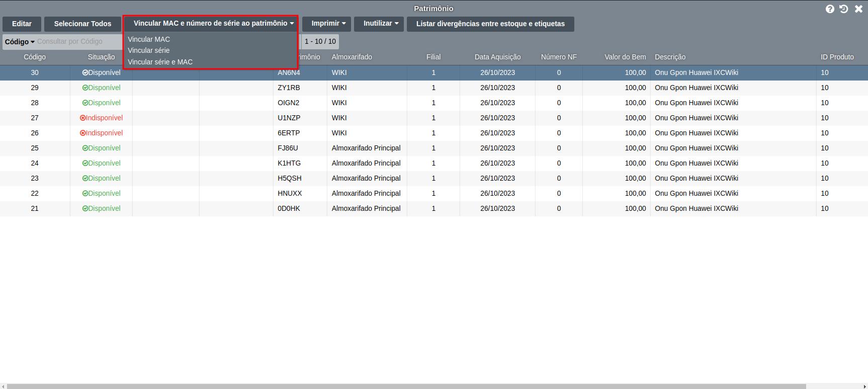Sort by Valor do Bem column header
The height and width of the screenshot is (389, 868).
625,57
